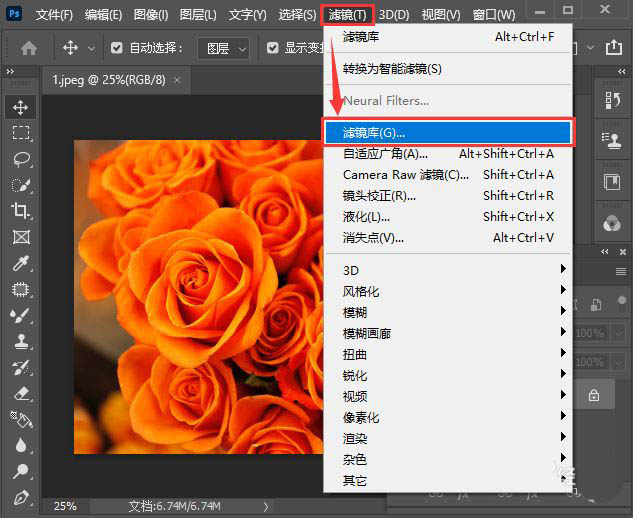Open the 图层(L) menu
633x518 pixels.
(198, 15)
